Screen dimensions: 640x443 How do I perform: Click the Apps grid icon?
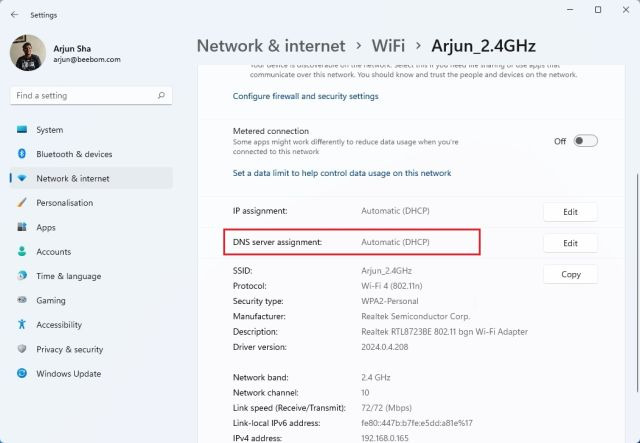coord(22,227)
